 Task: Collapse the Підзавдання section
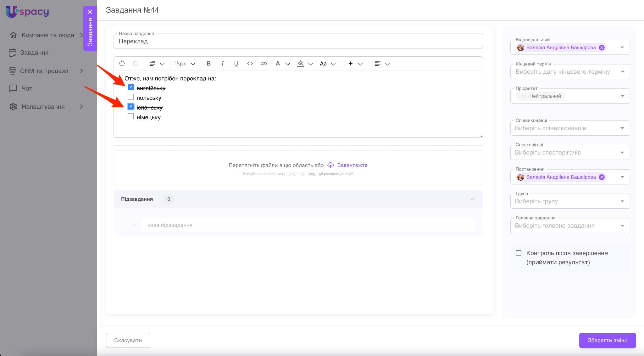[472, 199]
